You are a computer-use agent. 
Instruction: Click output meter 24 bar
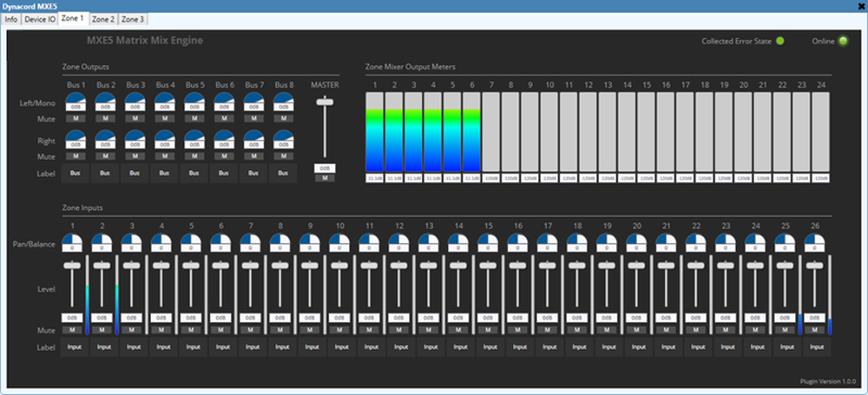(x=821, y=132)
